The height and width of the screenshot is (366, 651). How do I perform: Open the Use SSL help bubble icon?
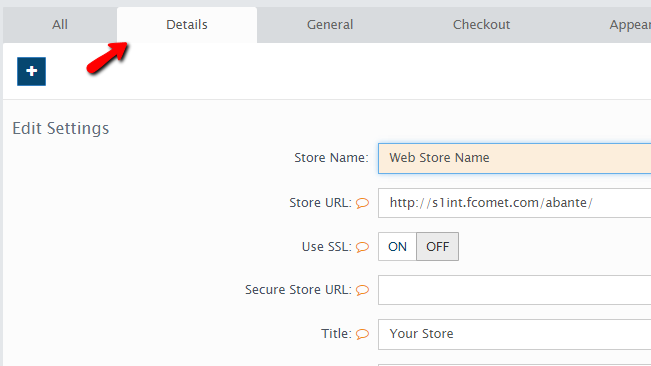362,247
